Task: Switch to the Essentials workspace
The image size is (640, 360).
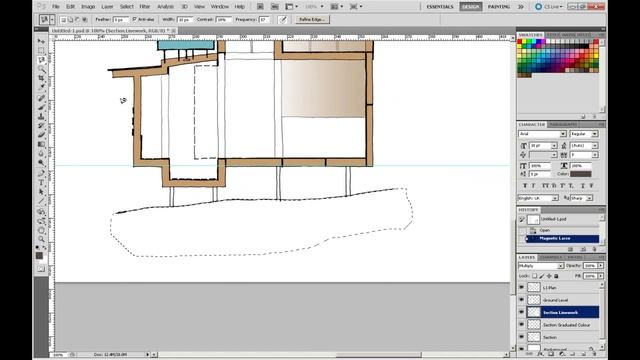Action: pos(440,7)
